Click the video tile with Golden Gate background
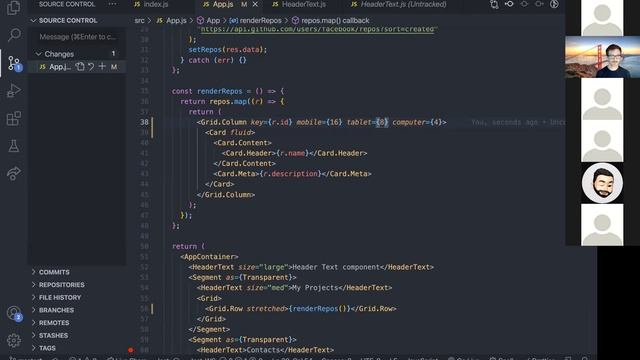640x360 pixels. 602,57
